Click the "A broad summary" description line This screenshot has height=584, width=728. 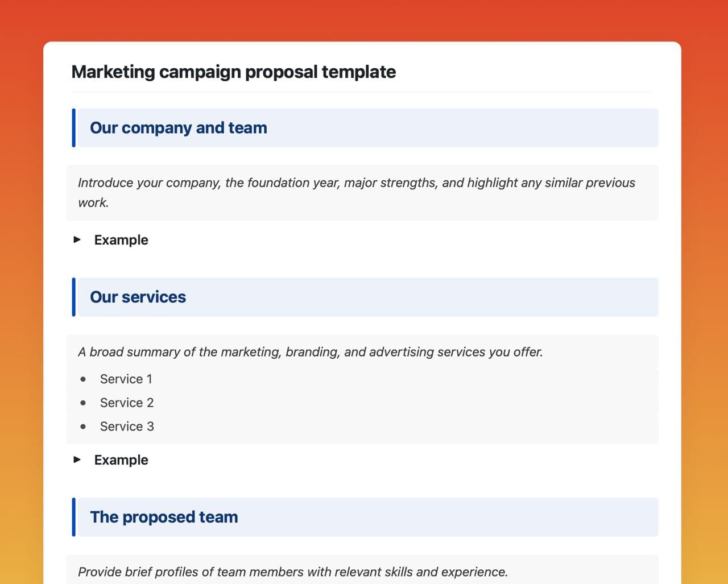pyautogui.click(x=310, y=352)
